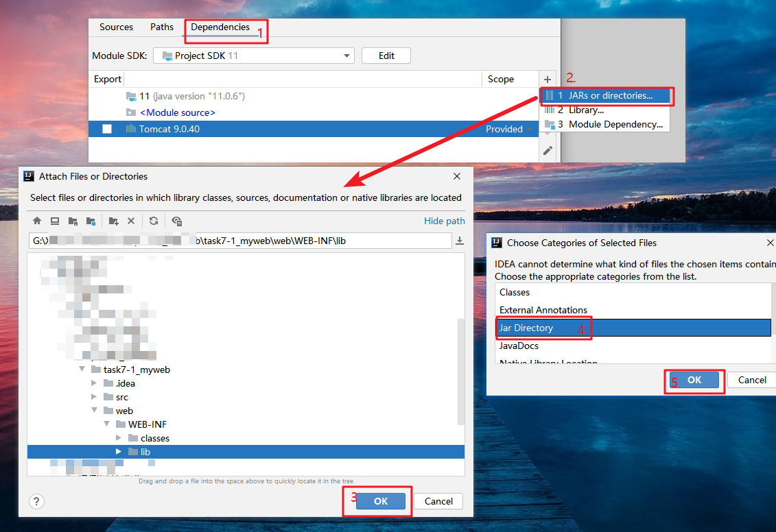Select the Tomcat 9.0.40 dependency row
Image resolution: width=776 pixels, height=532 pixels.
[314, 129]
